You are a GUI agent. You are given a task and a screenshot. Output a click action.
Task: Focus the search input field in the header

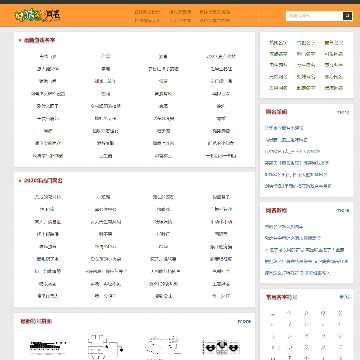tap(314, 16)
